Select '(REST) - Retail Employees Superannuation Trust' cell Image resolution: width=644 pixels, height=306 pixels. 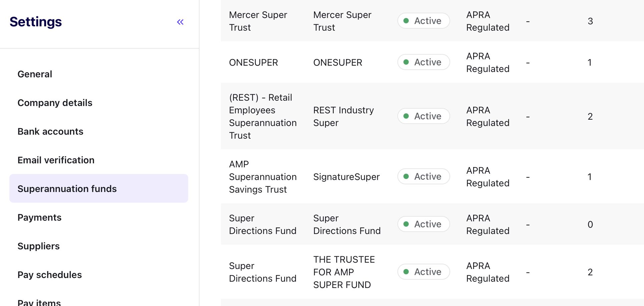tap(263, 116)
